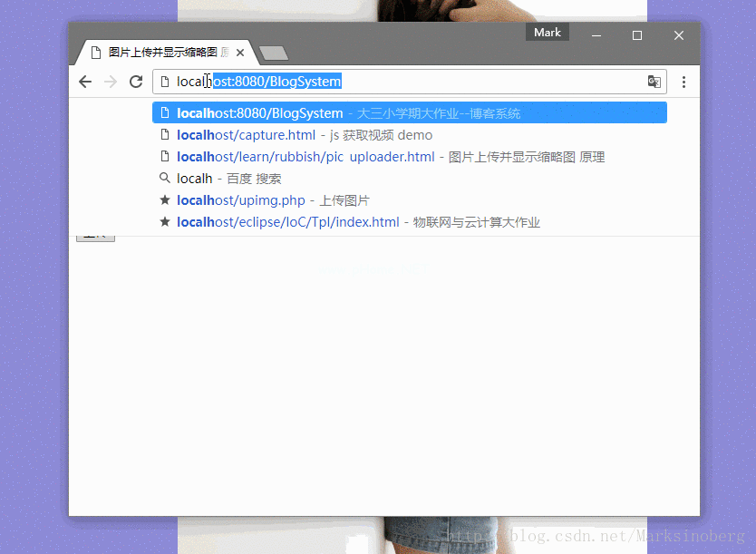
Task: Minimize the Chrome window
Action: click(x=596, y=35)
